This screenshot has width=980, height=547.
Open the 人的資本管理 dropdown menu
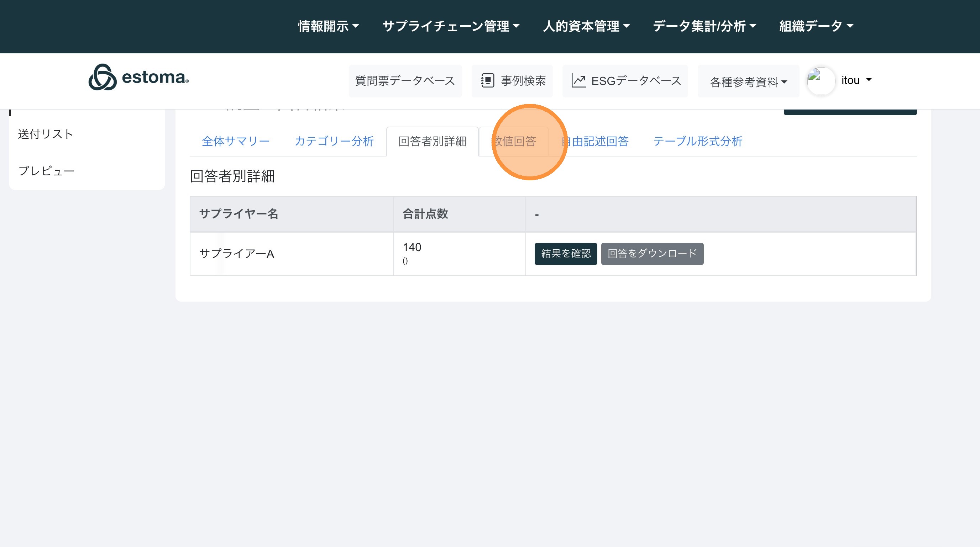click(586, 26)
